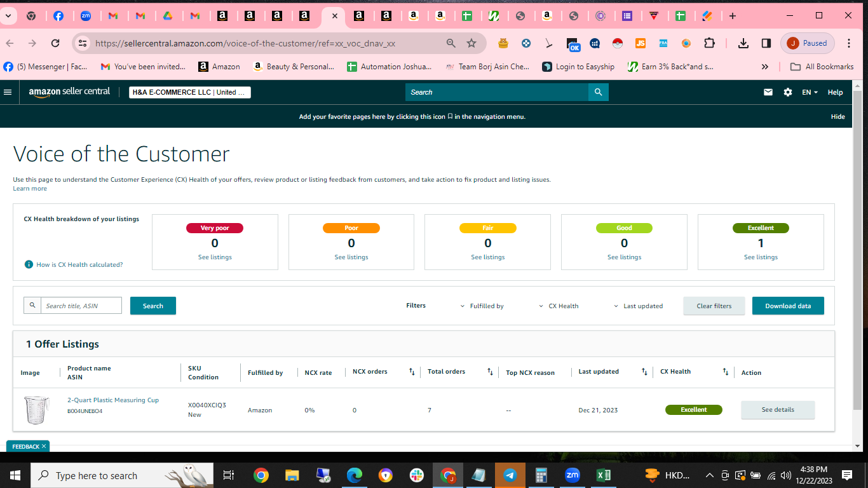Click the blue FBA extension icon
The height and width of the screenshot is (488, 868).
663,43
